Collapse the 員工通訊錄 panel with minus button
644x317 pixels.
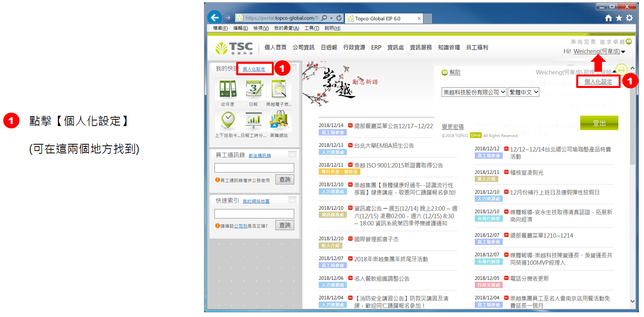292,155
